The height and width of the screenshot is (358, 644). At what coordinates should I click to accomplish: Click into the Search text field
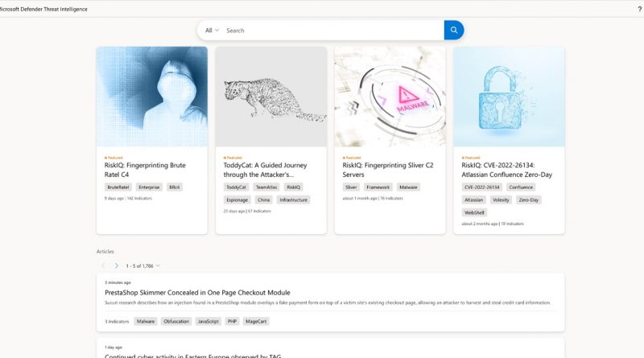pos(332,31)
